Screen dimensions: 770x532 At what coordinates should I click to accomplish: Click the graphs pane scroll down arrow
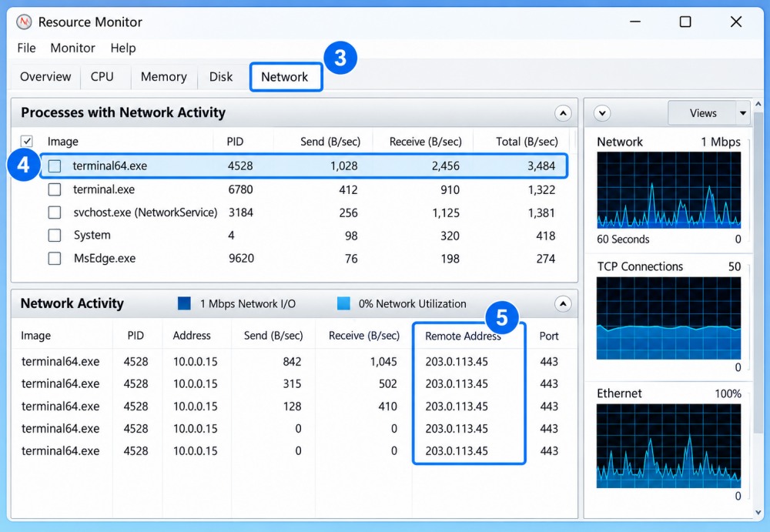[x=758, y=512]
